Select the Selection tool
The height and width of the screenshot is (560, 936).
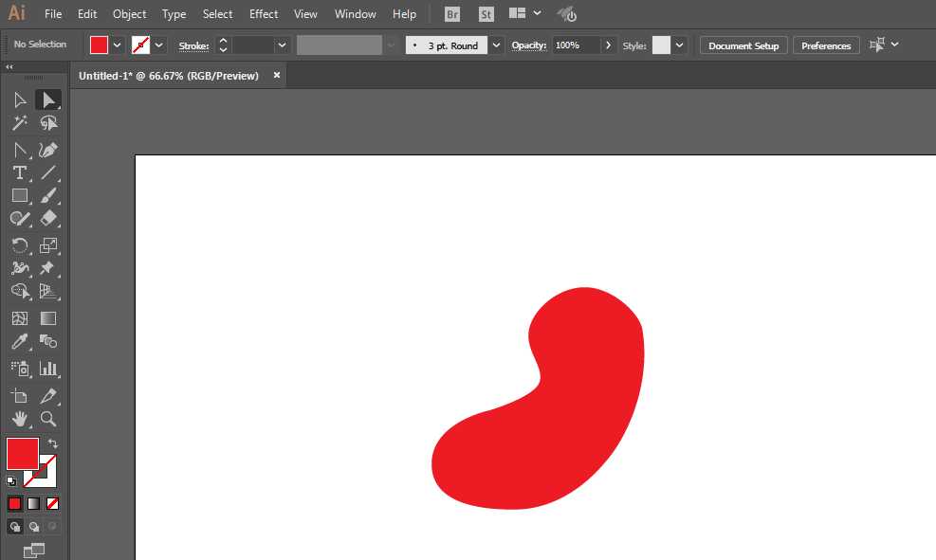[x=49, y=99]
